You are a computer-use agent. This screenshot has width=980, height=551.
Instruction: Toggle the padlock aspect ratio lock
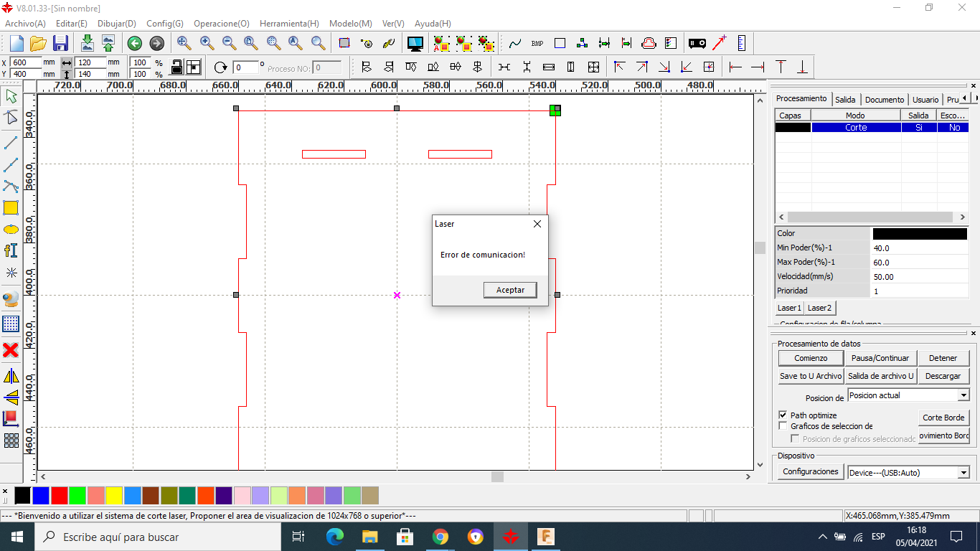point(176,67)
